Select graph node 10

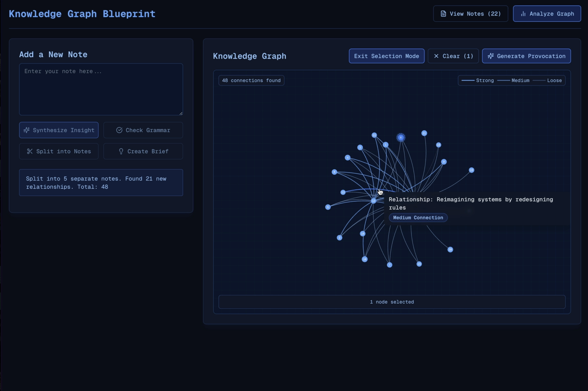point(365,259)
